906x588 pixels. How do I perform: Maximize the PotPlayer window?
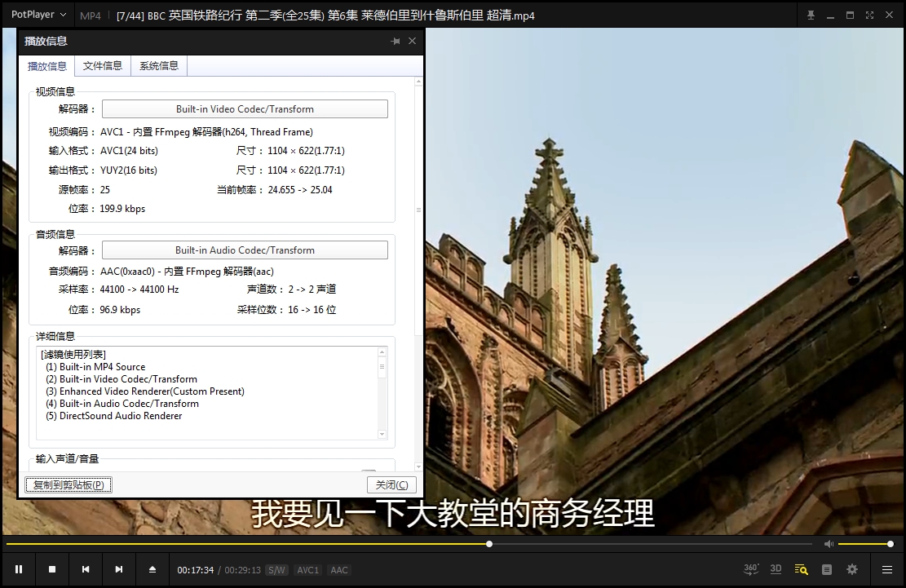tap(850, 15)
